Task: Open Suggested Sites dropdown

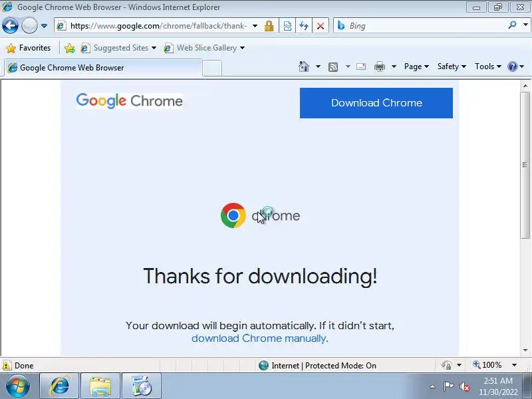Action: [119, 48]
